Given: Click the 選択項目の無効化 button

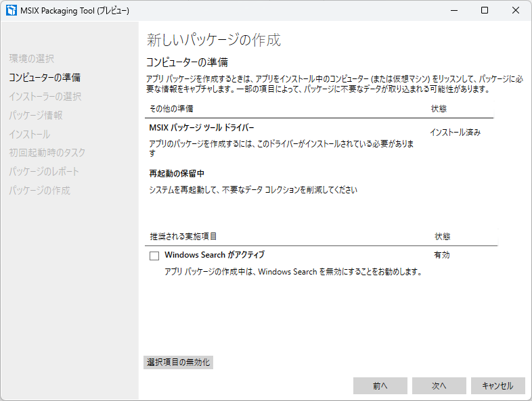Looking at the screenshot, I should 178,362.
